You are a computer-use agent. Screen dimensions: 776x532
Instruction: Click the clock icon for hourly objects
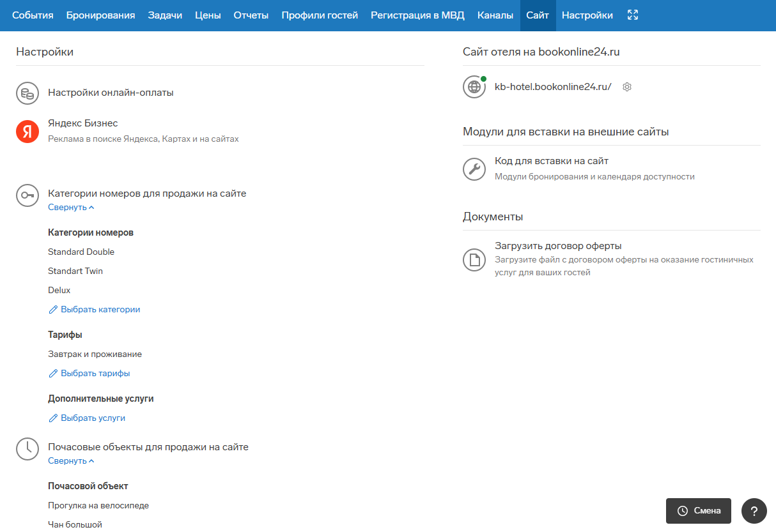pos(27,449)
